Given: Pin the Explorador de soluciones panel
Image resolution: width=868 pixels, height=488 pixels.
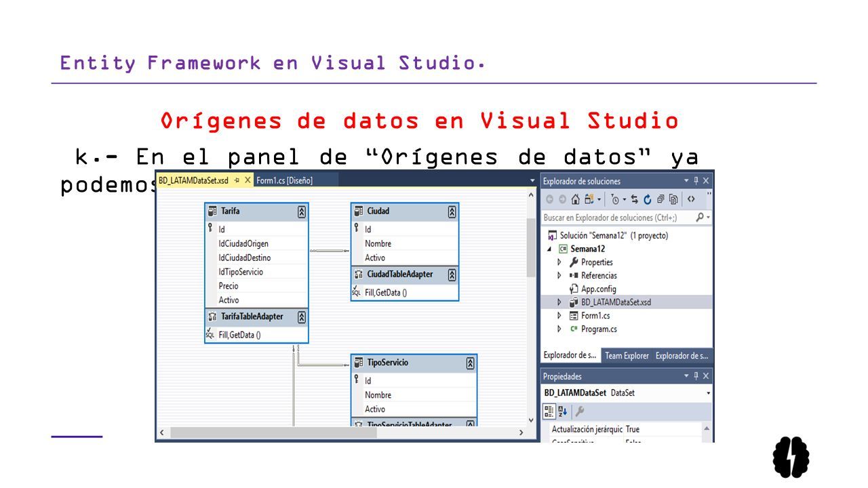Looking at the screenshot, I should [696, 181].
